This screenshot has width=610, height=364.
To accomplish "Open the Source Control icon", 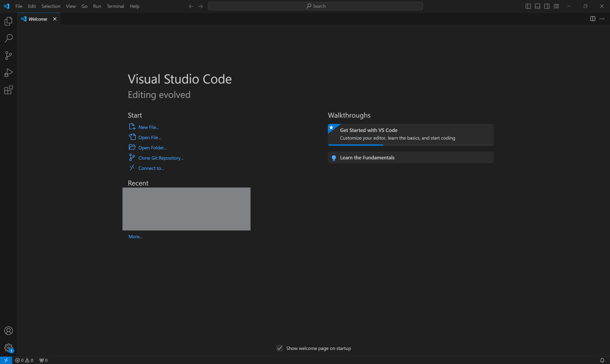I will click(8, 56).
